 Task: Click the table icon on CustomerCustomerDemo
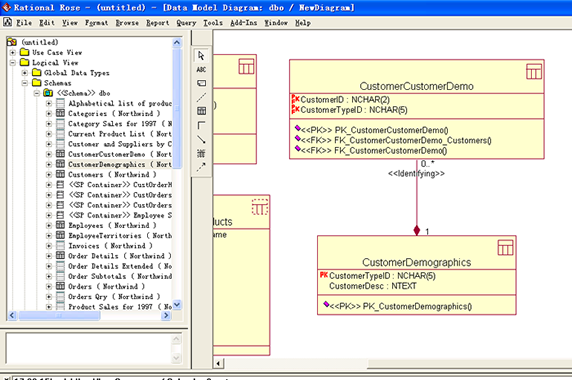pos(534,71)
